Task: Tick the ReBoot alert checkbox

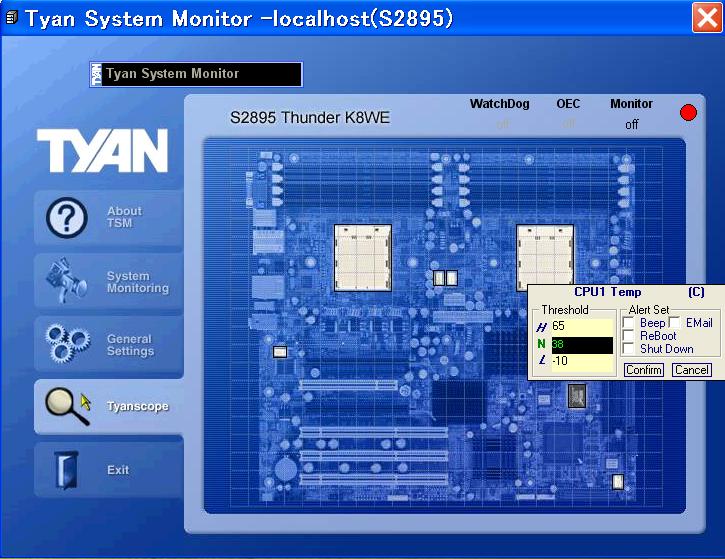Action: (x=628, y=335)
